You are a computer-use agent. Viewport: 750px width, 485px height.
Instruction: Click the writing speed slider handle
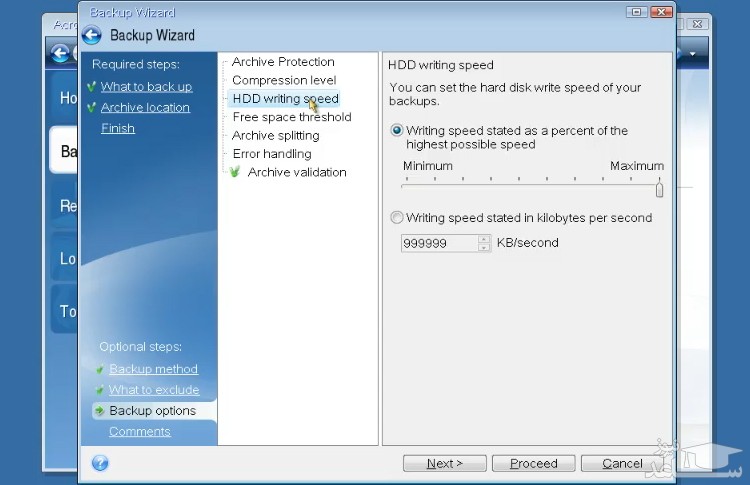tap(660, 189)
